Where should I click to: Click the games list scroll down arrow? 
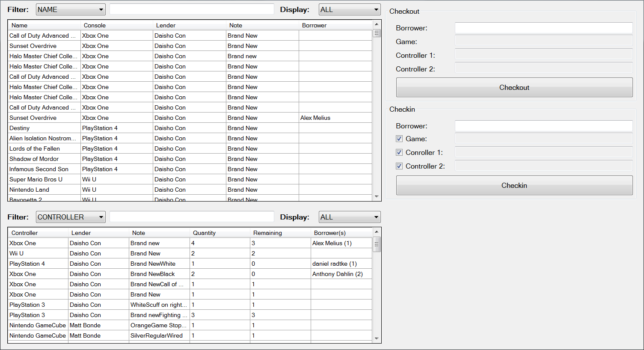click(x=377, y=196)
